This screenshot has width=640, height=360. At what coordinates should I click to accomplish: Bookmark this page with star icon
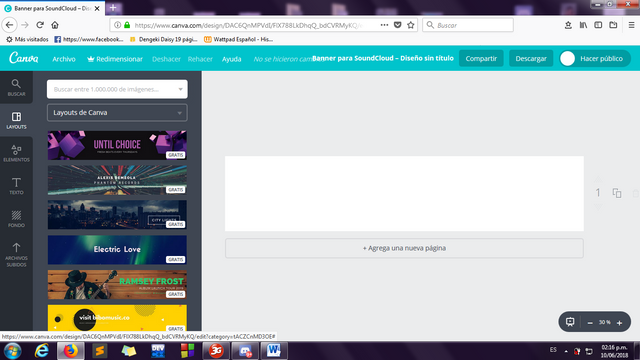click(x=411, y=25)
